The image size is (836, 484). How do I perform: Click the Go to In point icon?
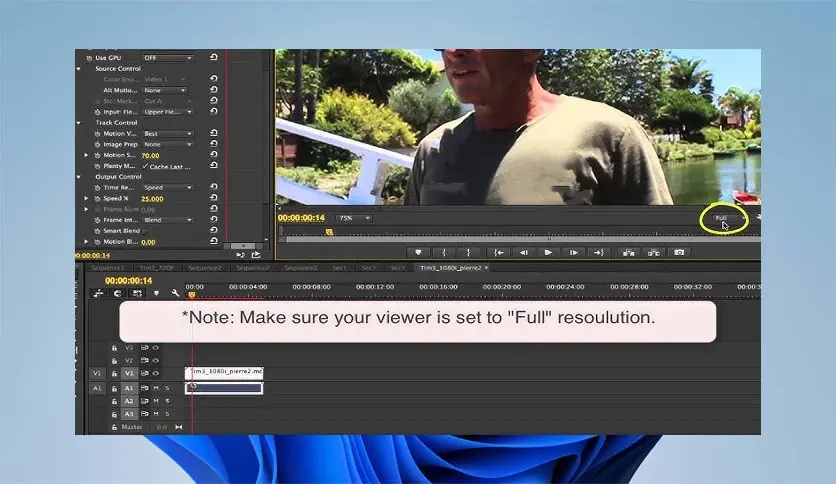click(x=497, y=253)
